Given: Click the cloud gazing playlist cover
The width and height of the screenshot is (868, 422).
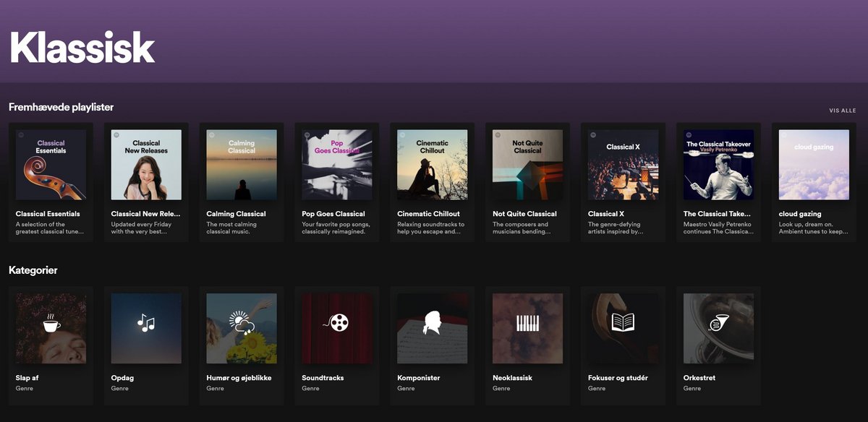Looking at the screenshot, I should (x=814, y=165).
